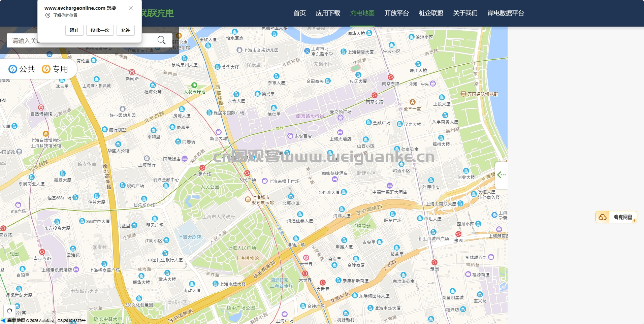Select charger marker at 金田商务
Viewport: 644px width, 324px height.
click(x=328, y=81)
